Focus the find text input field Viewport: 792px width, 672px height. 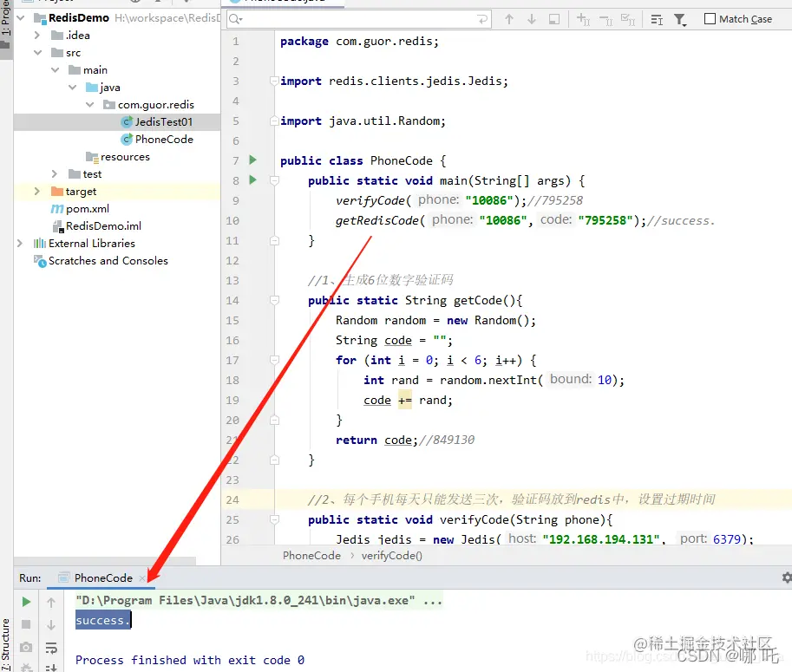pyautogui.click(x=358, y=19)
